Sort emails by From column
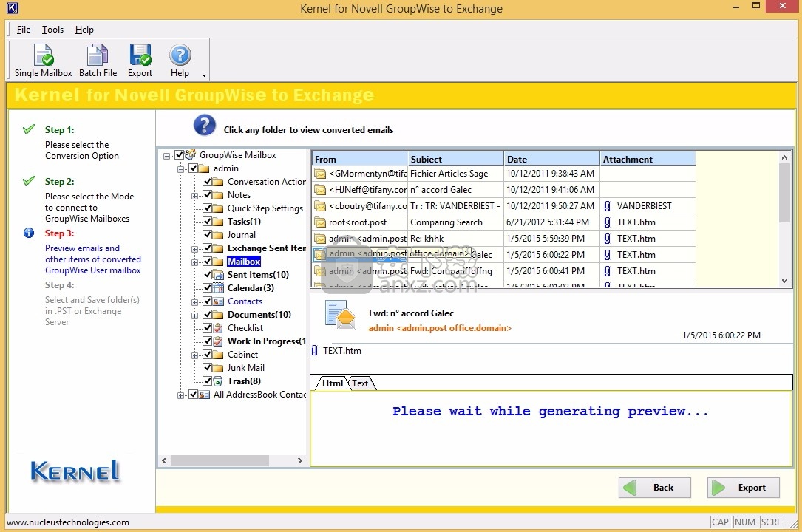802x532 pixels. [359, 158]
